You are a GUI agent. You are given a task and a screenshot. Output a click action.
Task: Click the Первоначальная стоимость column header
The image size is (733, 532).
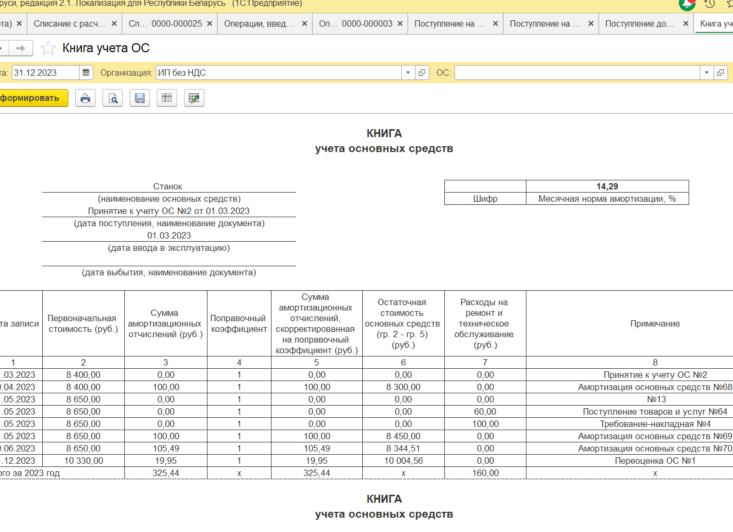83,324
